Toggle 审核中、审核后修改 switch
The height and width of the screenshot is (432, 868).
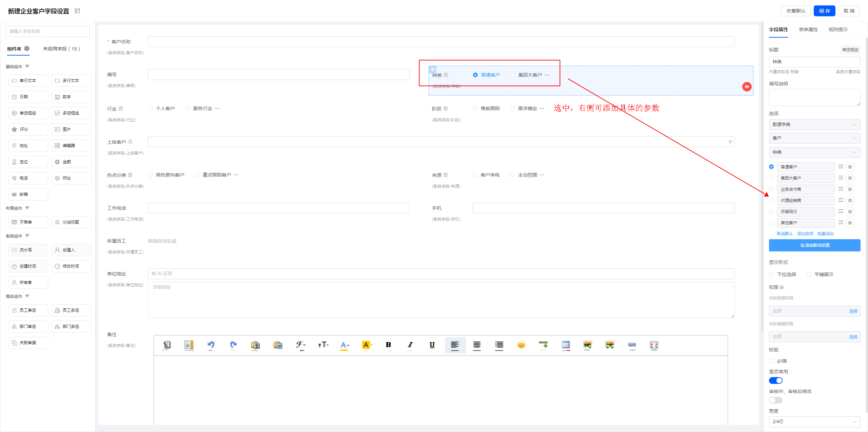point(776,400)
